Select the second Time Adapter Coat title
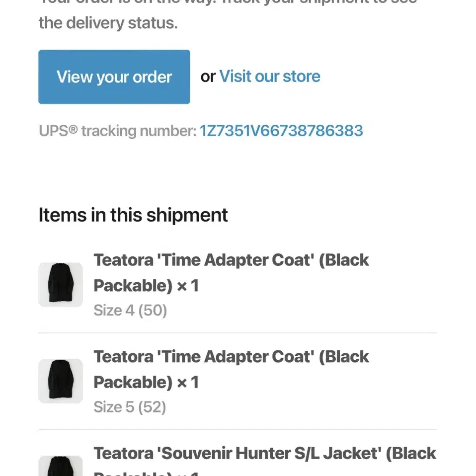 pyautogui.click(x=232, y=369)
